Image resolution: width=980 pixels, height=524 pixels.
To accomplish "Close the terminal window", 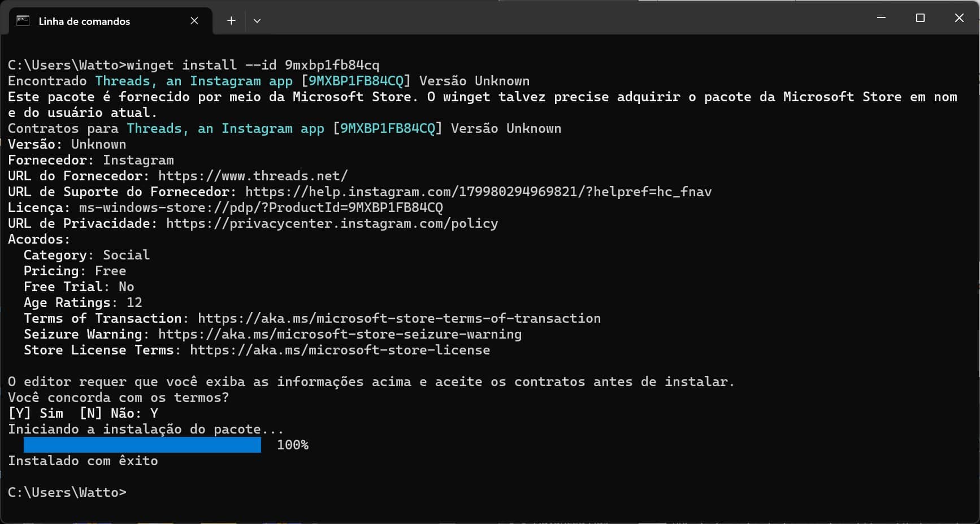I will (x=959, y=18).
